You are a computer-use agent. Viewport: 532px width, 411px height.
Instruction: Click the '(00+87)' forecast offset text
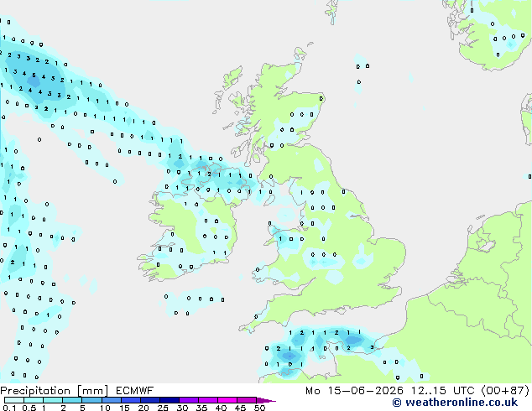(x=505, y=391)
